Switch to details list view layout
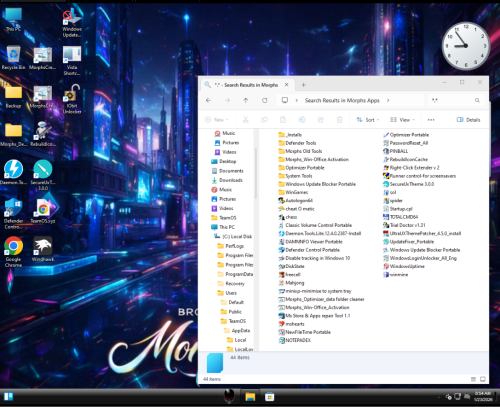Image resolution: width=500 pixels, height=407 pixels. coord(473,379)
